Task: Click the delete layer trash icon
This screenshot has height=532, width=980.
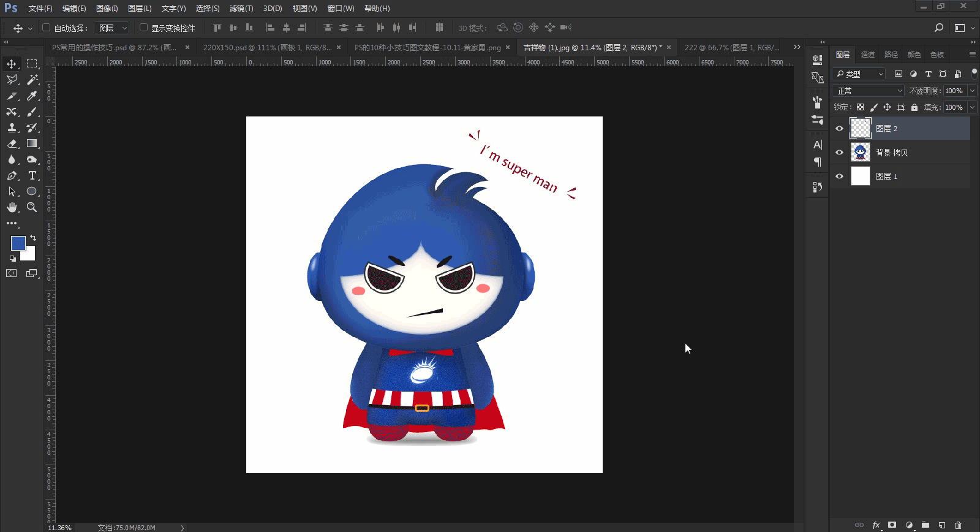Action: pyautogui.click(x=959, y=525)
